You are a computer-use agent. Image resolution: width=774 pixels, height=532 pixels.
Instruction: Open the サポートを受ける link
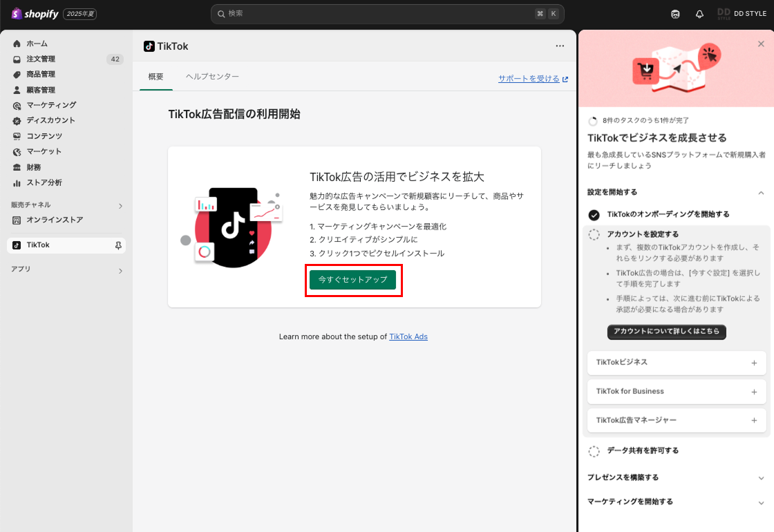point(529,79)
